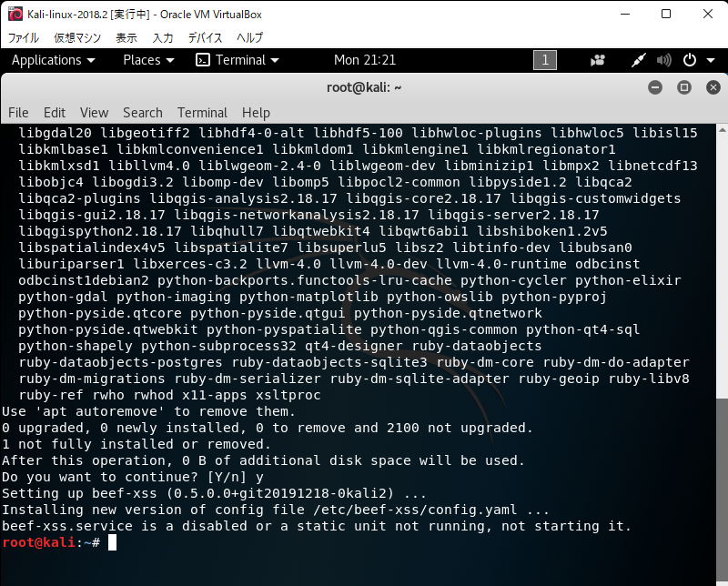The height and width of the screenshot is (586, 728).
Task: Click the scrollbar up arrow of the terminal
Action: [x=722, y=128]
